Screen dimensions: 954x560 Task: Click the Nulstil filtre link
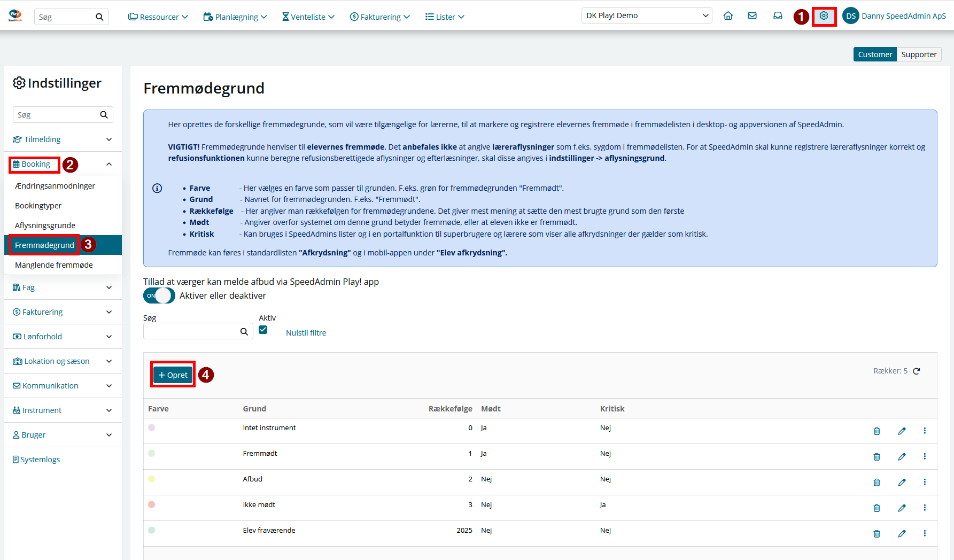(x=306, y=333)
